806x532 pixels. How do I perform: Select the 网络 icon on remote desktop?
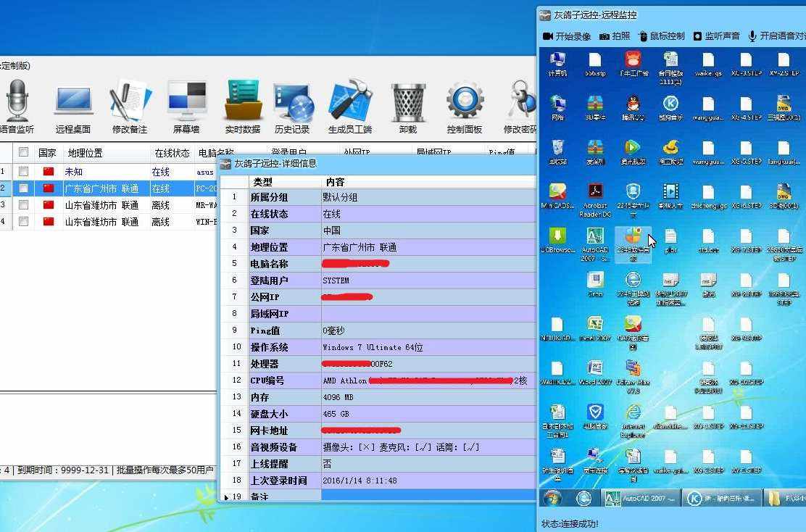pyautogui.click(x=557, y=108)
